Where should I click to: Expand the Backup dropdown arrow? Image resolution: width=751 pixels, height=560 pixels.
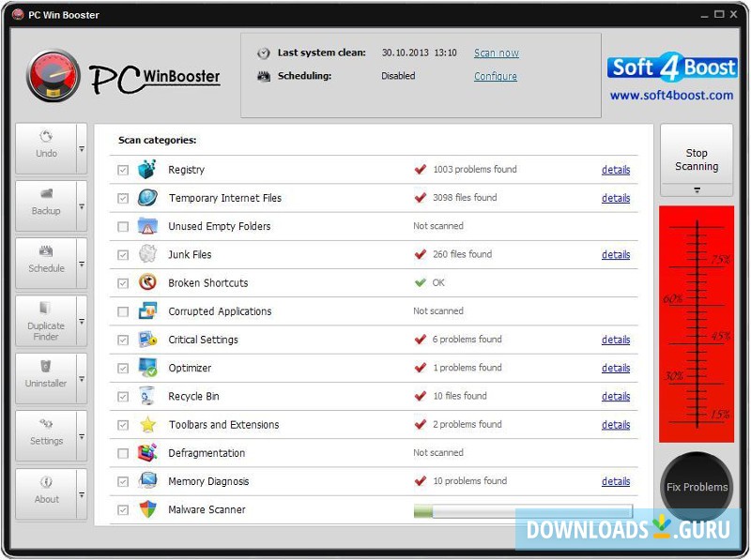pos(82,206)
